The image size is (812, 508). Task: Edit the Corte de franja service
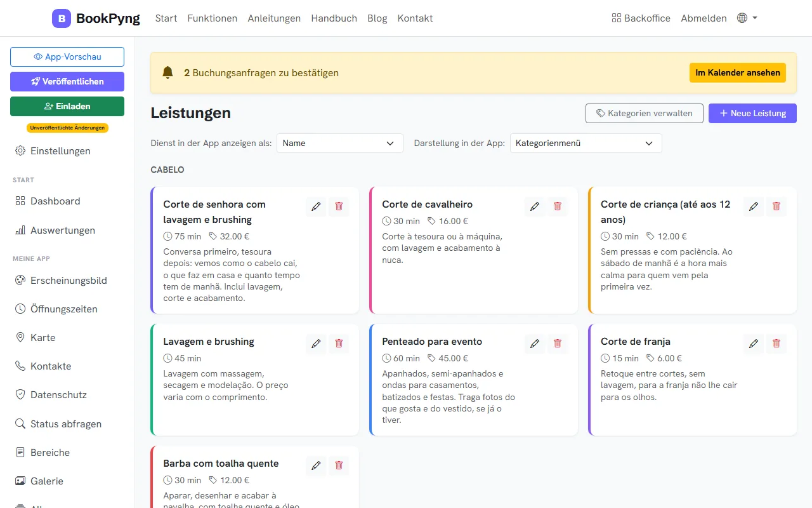pyautogui.click(x=754, y=344)
